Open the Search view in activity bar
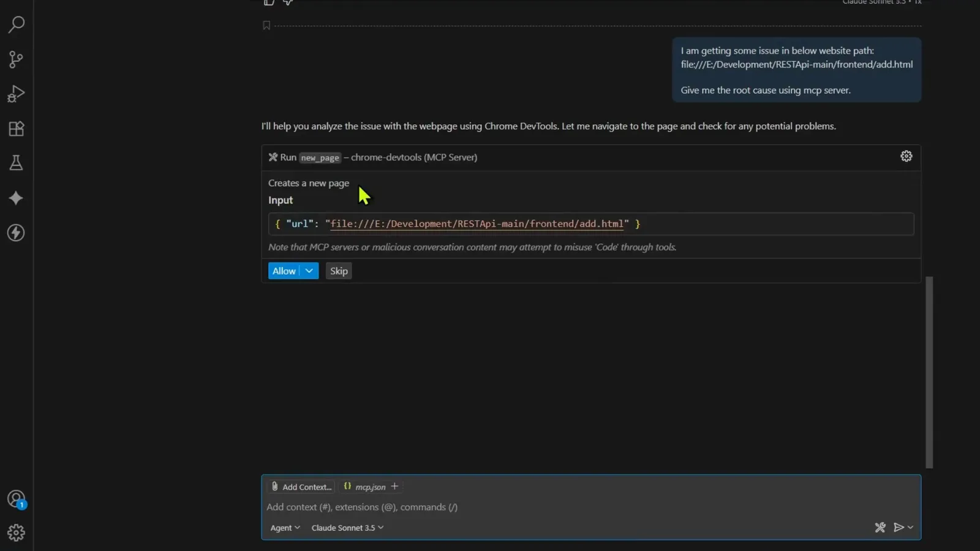 click(16, 24)
